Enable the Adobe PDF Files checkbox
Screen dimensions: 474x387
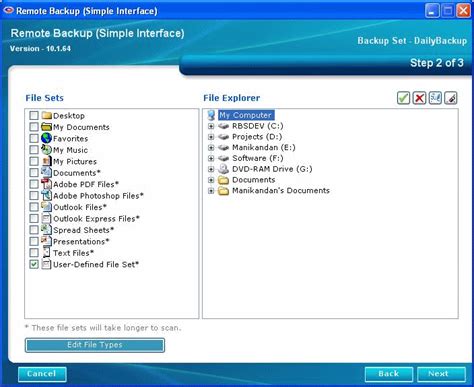(34, 184)
